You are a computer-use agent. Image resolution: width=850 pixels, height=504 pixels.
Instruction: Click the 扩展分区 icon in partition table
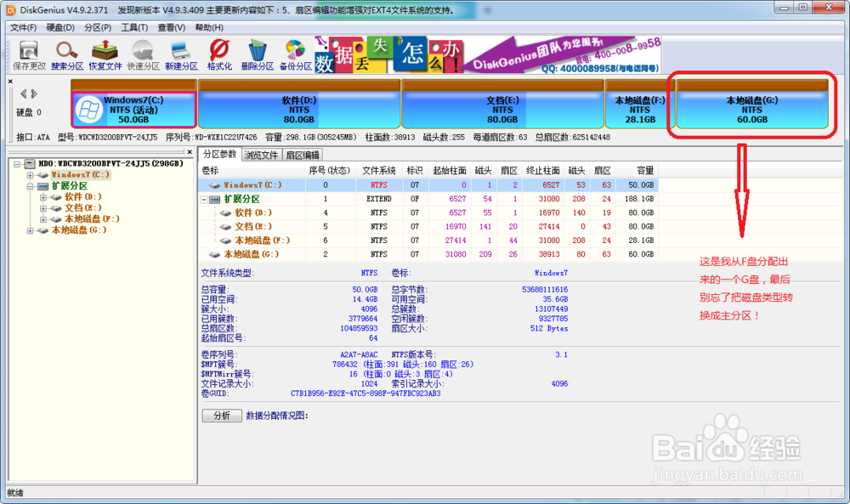pos(215,200)
